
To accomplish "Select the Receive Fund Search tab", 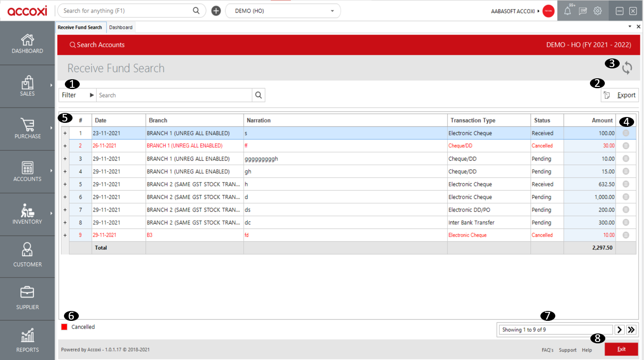I will tap(80, 27).
